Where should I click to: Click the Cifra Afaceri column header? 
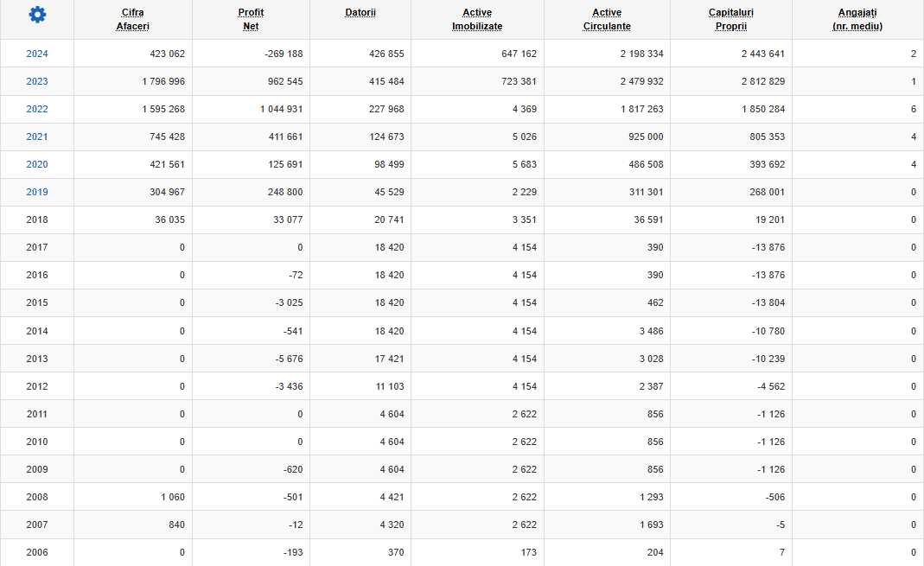pyautogui.click(x=132, y=19)
